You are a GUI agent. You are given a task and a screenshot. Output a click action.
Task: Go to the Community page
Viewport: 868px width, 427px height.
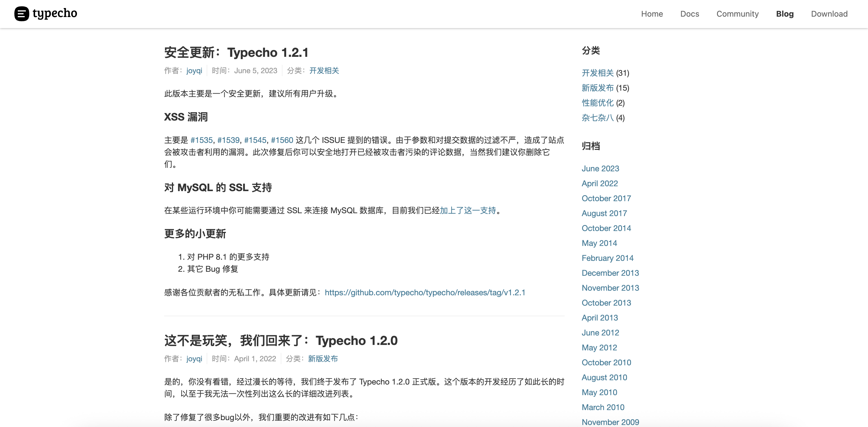pyautogui.click(x=737, y=14)
